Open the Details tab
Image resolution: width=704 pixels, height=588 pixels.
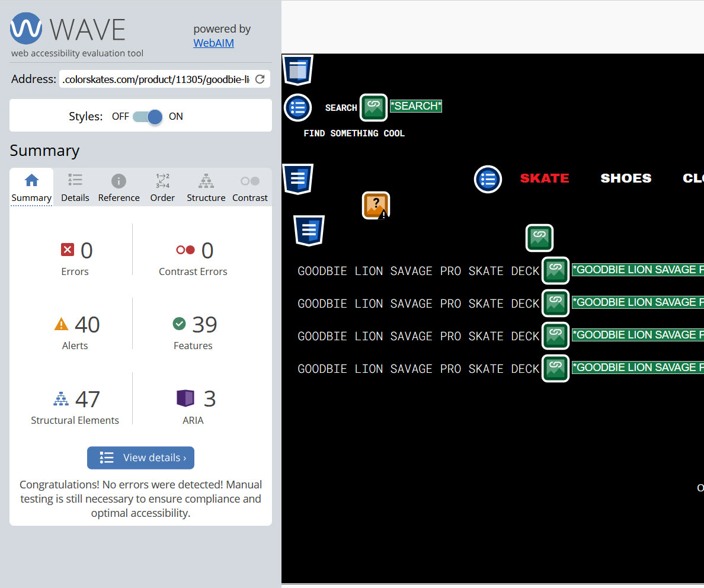(x=75, y=188)
